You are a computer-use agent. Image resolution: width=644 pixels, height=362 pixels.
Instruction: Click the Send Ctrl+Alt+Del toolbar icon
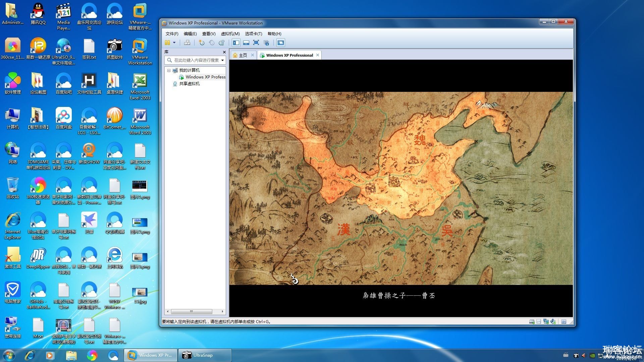click(x=187, y=43)
